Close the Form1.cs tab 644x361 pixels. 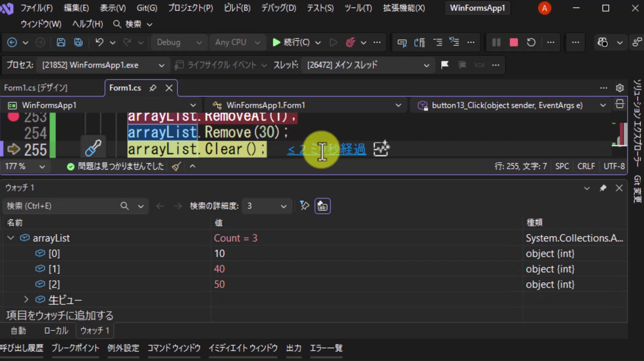(169, 88)
